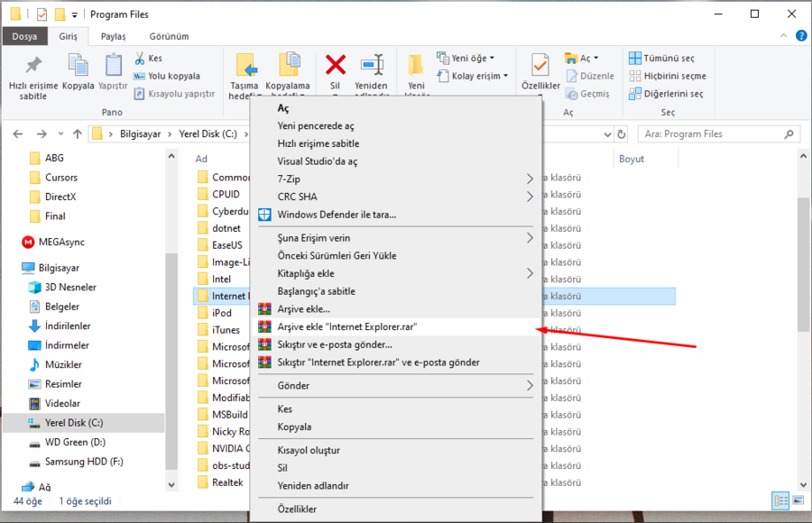
Task: Click the back navigation arrow
Action: coord(18,134)
